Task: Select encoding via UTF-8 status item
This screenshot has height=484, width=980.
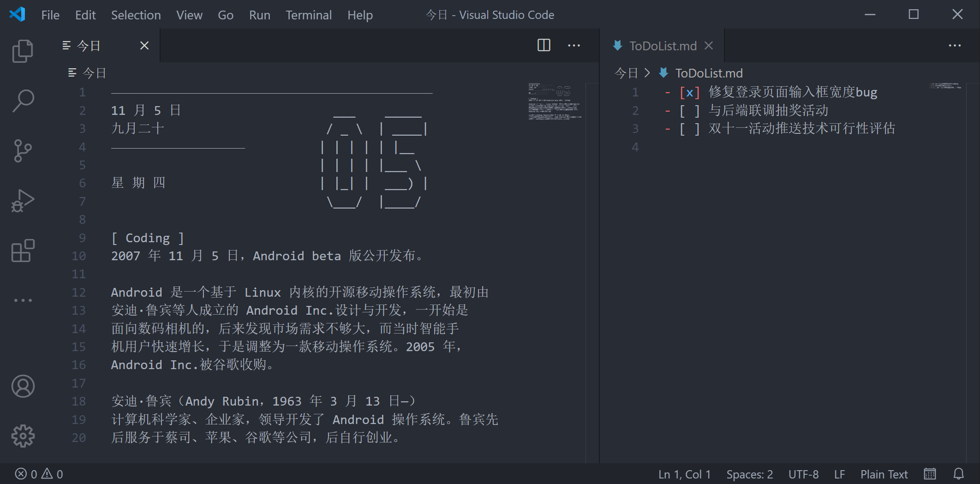Action: click(x=803, y=474)
